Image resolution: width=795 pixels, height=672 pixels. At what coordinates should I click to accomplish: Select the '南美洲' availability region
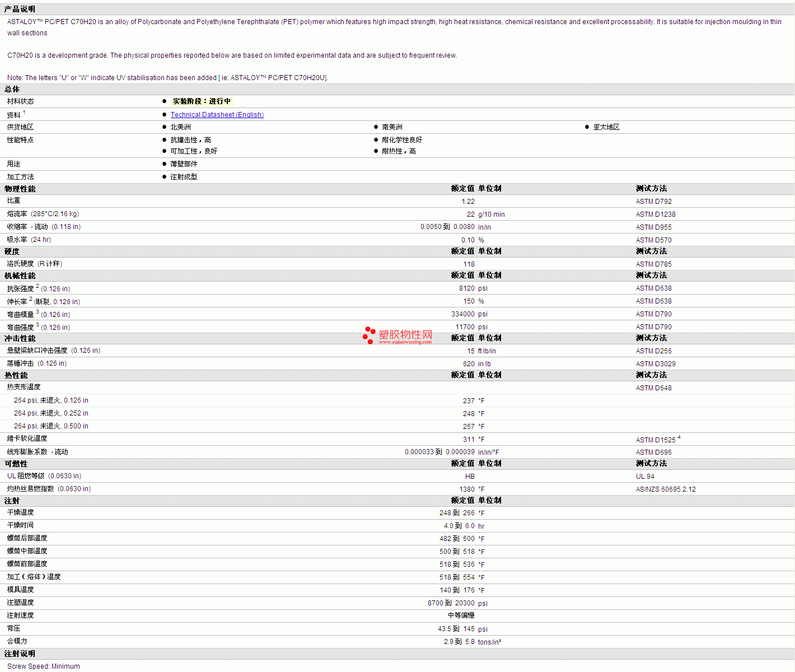[392, 127]
